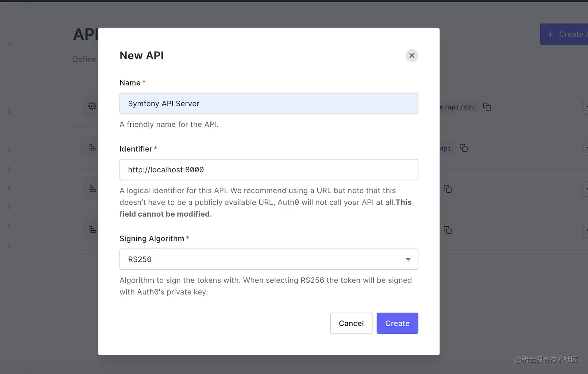The height and width of the screenshot is (374, 588).
Task: Dismiss the New API dialog with the X icon
Action: pyautogui.click(x=411, y=55)
